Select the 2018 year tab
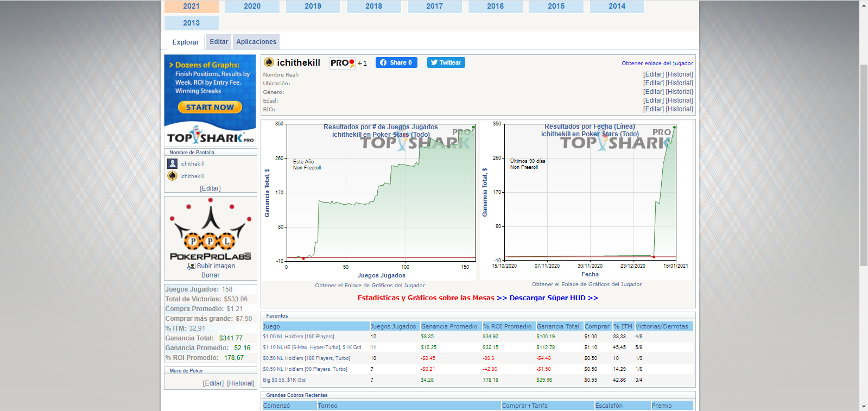This screenshot has width=868, height=411. tap(373, 6)
